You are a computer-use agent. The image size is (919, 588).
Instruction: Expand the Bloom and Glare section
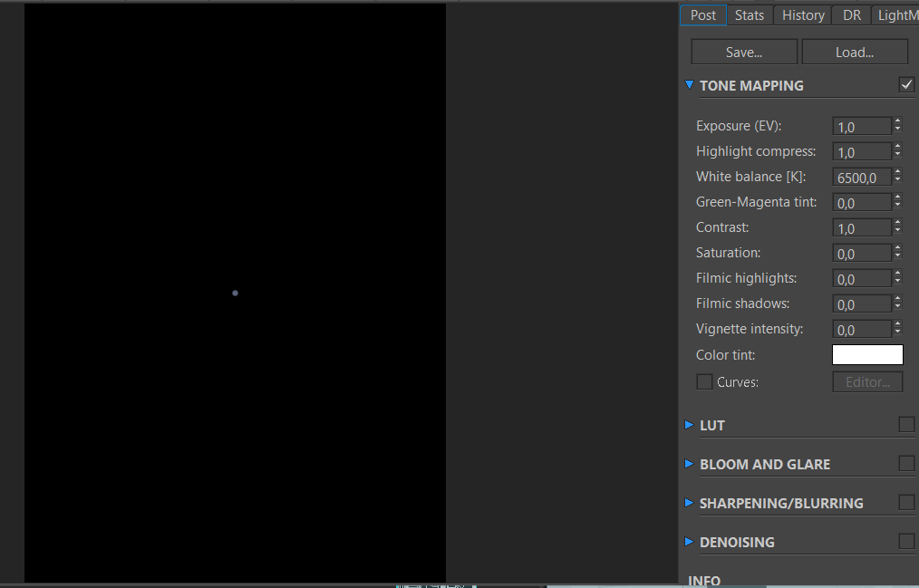pos(689,464)
